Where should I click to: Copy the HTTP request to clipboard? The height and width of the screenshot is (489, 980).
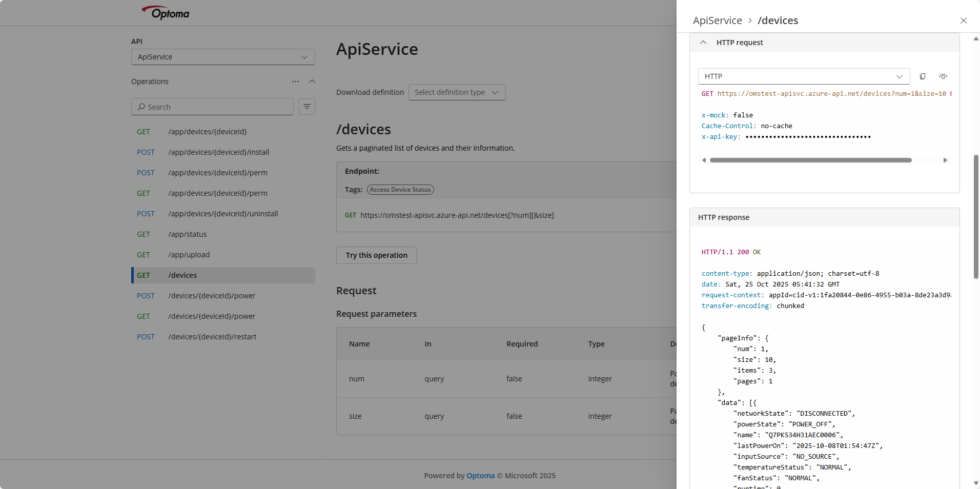(x=923, y=76)
